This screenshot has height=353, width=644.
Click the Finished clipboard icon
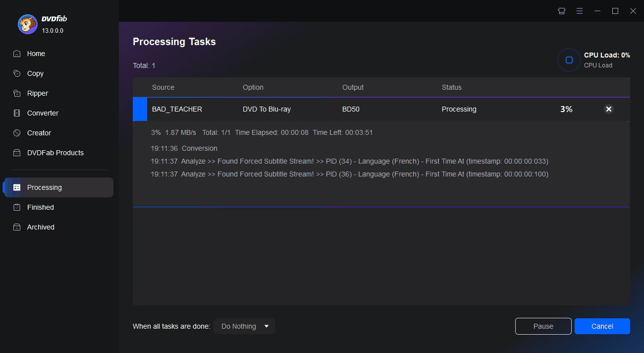[x=17, y=207]
